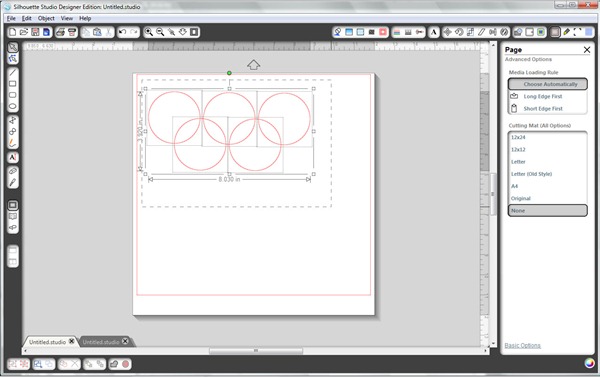Print the document
This screenshot has width=600, height=378.
(60, 32)
